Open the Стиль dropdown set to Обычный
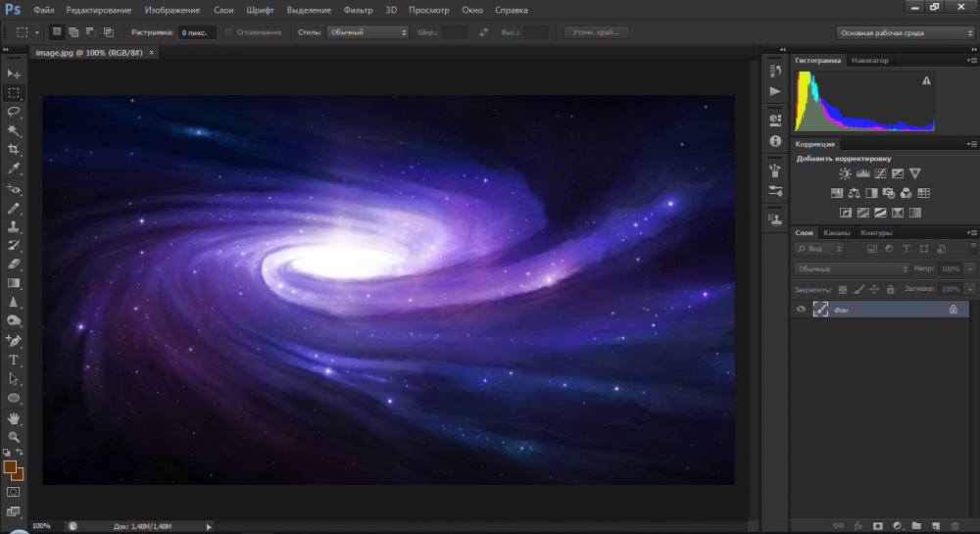 click(367, 32)
